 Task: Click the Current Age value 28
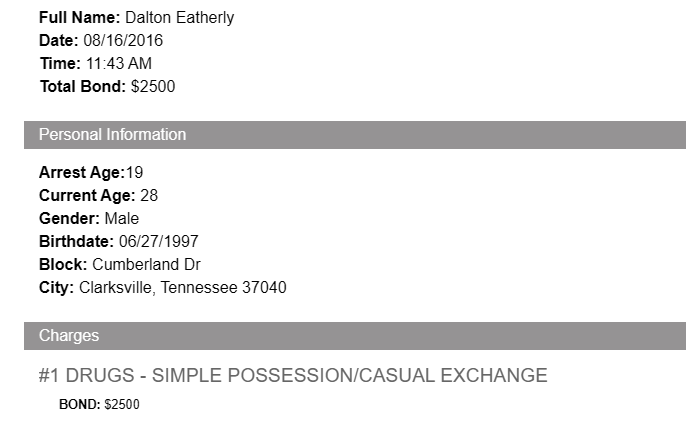click(x=149, y=196)
